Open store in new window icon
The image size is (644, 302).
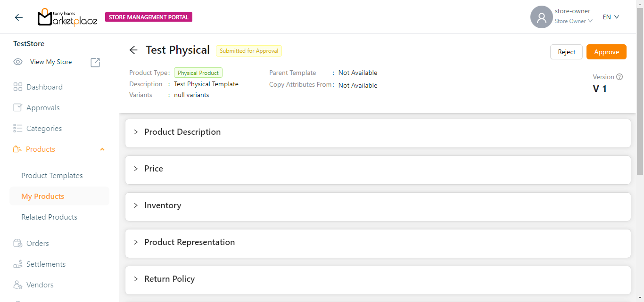[x=95, y=62]
